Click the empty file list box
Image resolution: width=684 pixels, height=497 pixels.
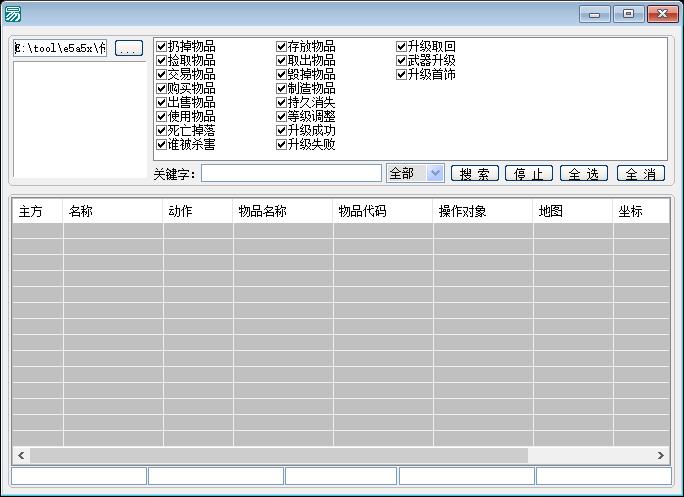tap(80, 120)
